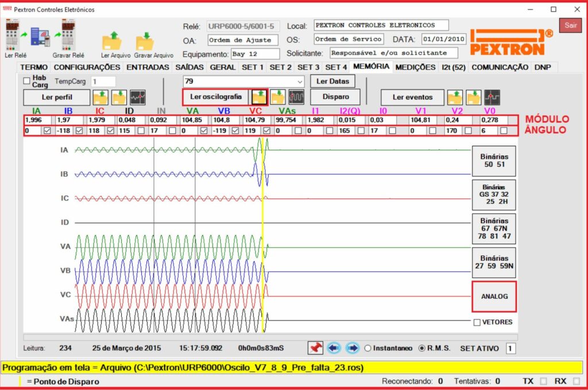Click the Ler oscilografia button
The image size is (588, 390).
216,97
